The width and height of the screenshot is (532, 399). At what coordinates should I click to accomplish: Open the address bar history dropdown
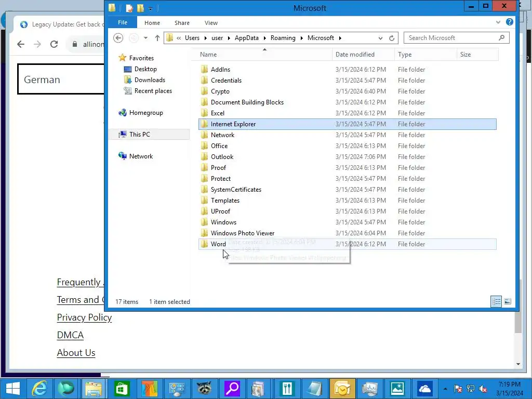[x=380, y=38]
